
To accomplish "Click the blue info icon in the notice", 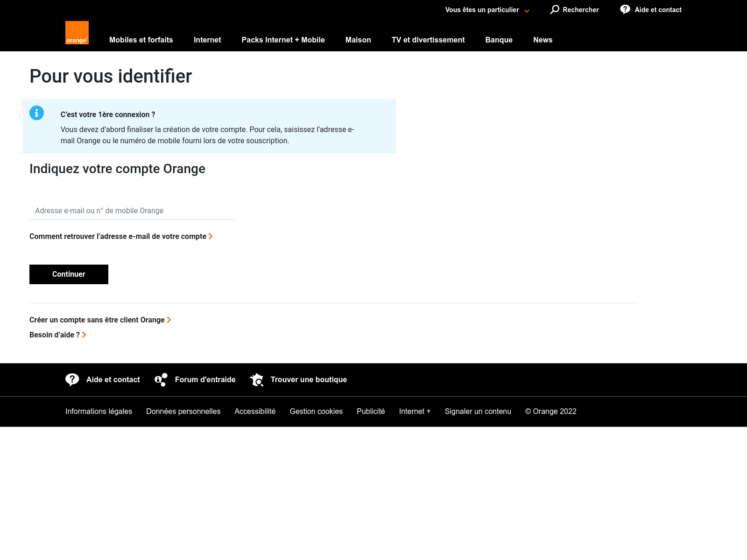I will pyautogui.click(x=36, y=113).
